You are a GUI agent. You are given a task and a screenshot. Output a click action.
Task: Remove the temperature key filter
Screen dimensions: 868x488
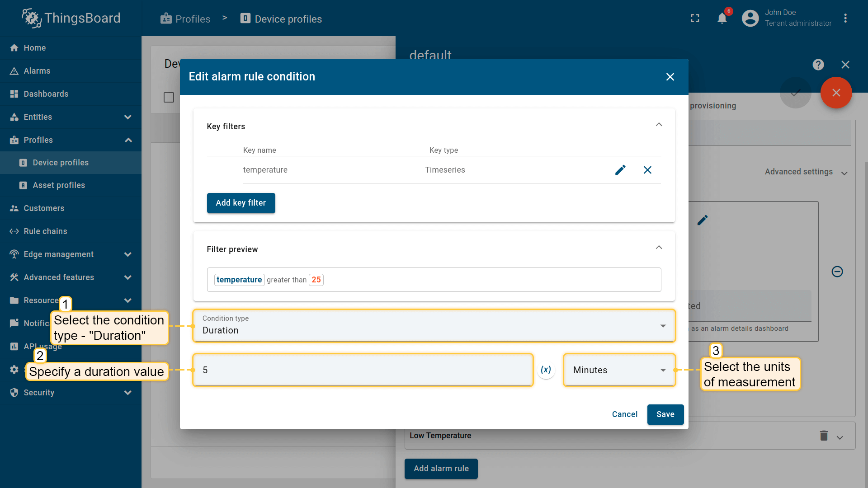[647, 170]
